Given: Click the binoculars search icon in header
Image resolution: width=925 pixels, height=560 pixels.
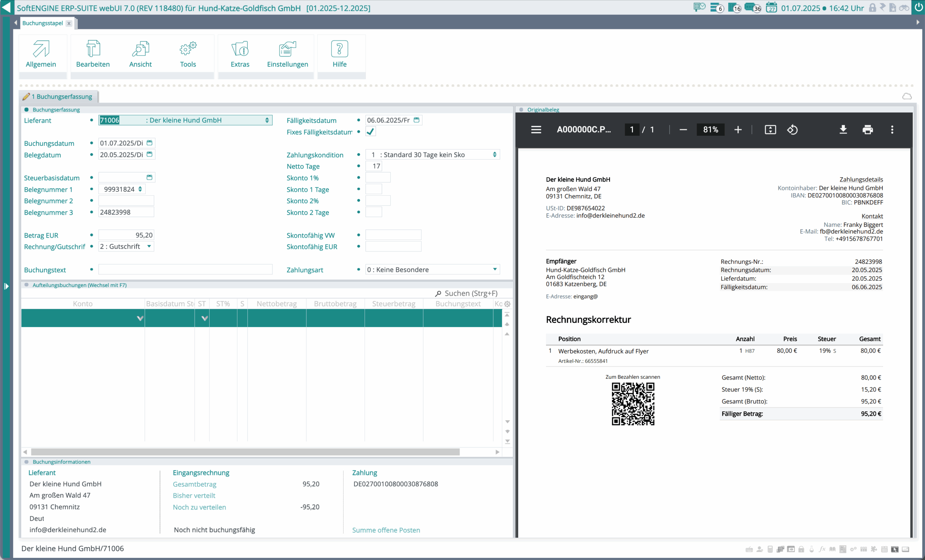Looking at the screenshot, I should coord(904,8).
